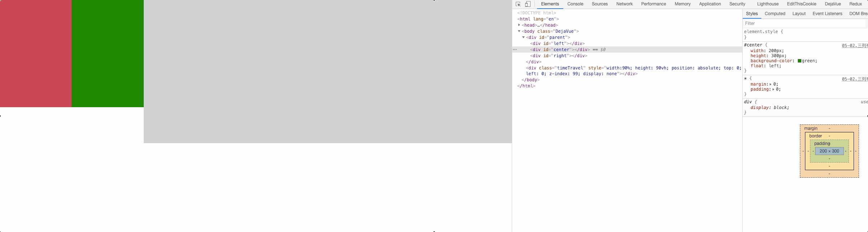Open the Network tab

point(624,4)
